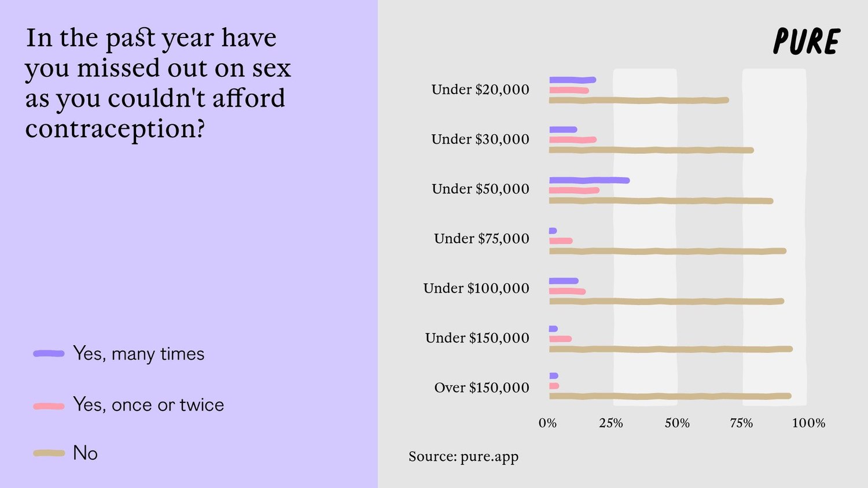Open the 'Source: pure.app' link
868x488 pixels.
(464, 456)
